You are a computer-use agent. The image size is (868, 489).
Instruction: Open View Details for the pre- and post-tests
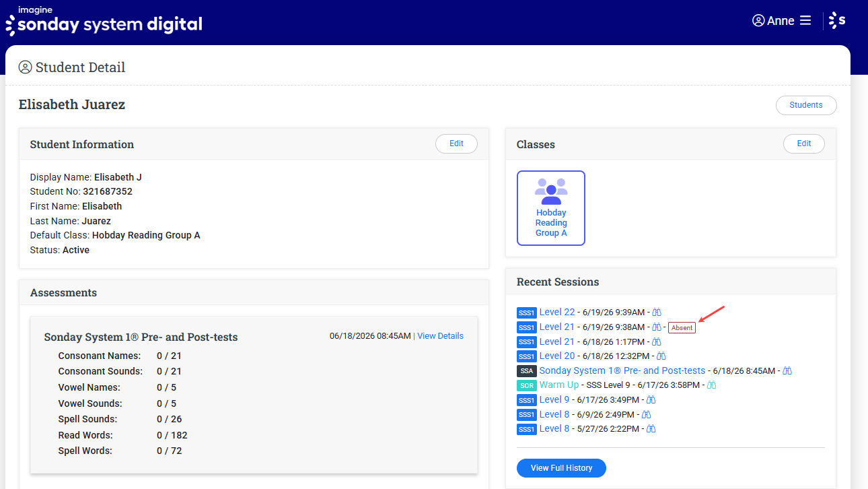click(x=440, y=336)
